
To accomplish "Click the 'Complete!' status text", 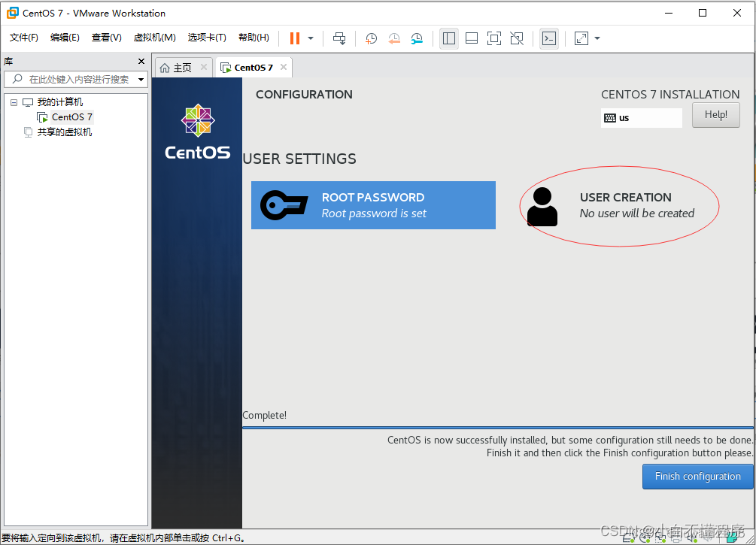I will pyautogui.click(x=264, y=415).
